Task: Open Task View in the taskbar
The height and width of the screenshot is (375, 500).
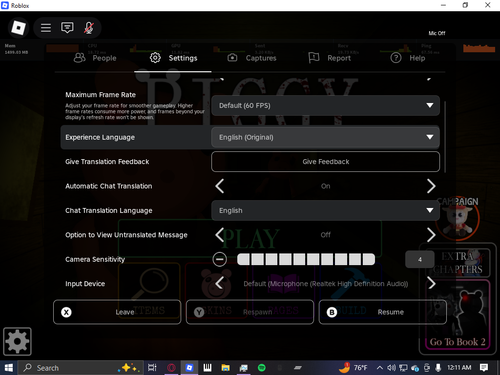Action: pyautogui.click(x=152, y=368)
